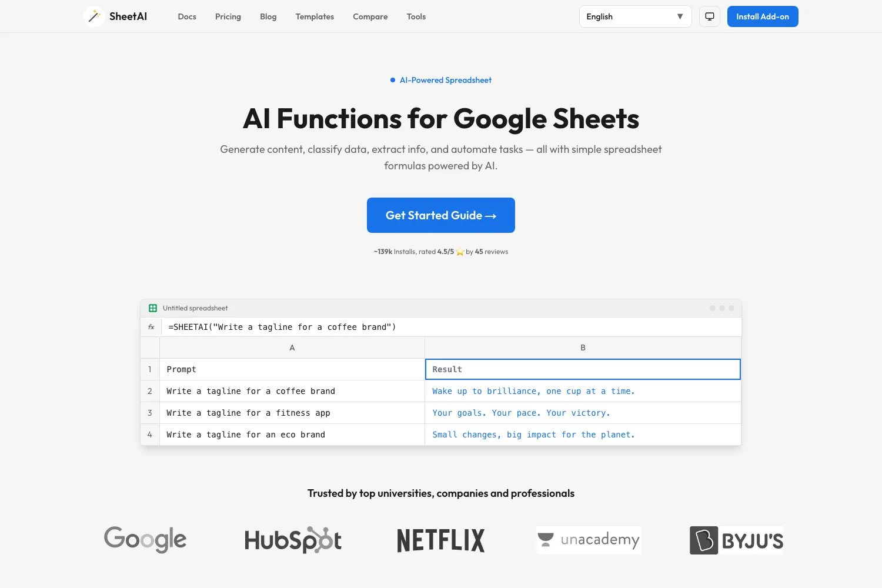Click the Get Started Guide button
882x588 pixels.
tap(441, 215)
